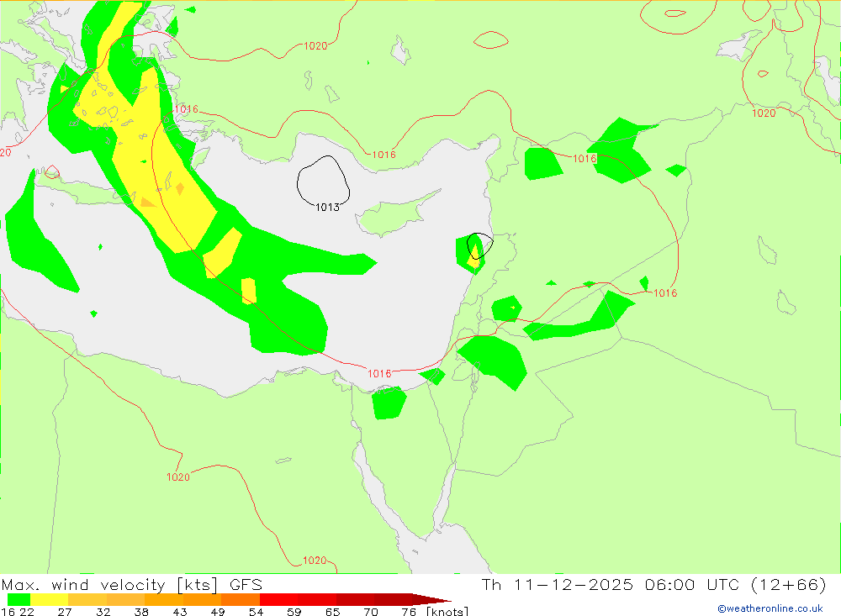Click the yellow 22–27 knots legend swatch

50,599
